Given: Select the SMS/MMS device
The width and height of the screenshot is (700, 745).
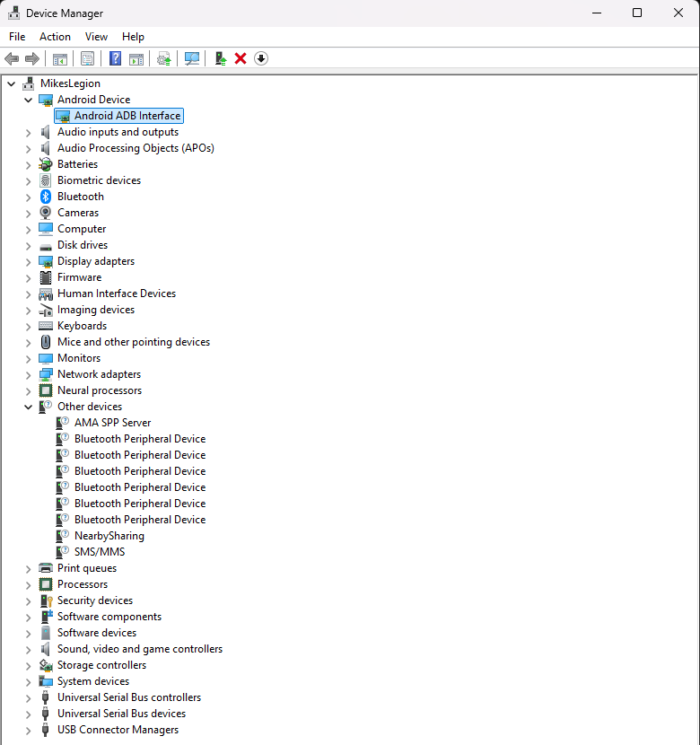Looking at the screenshot, I should 100,552.
